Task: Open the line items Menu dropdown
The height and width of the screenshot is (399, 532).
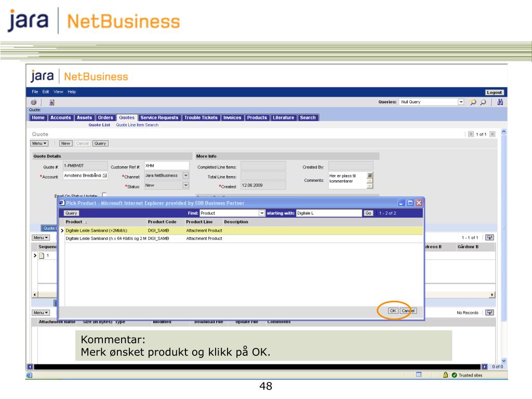Action: (x=41, y=237)
